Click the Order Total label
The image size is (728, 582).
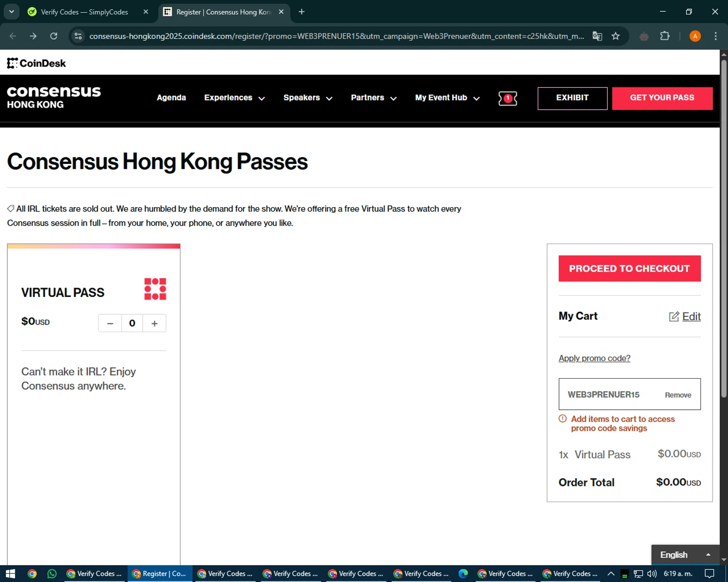pyautogui.click(x=586, y=483)
